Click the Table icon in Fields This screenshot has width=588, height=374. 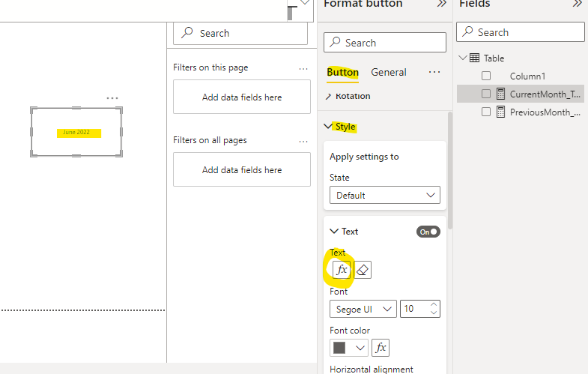point(474,58)
